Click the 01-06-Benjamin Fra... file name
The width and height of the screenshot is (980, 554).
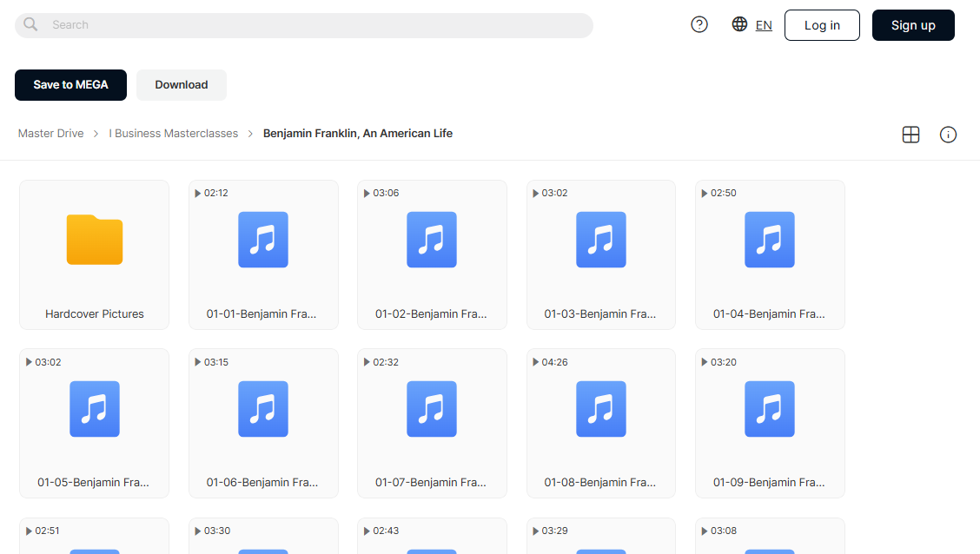point(262,483)
